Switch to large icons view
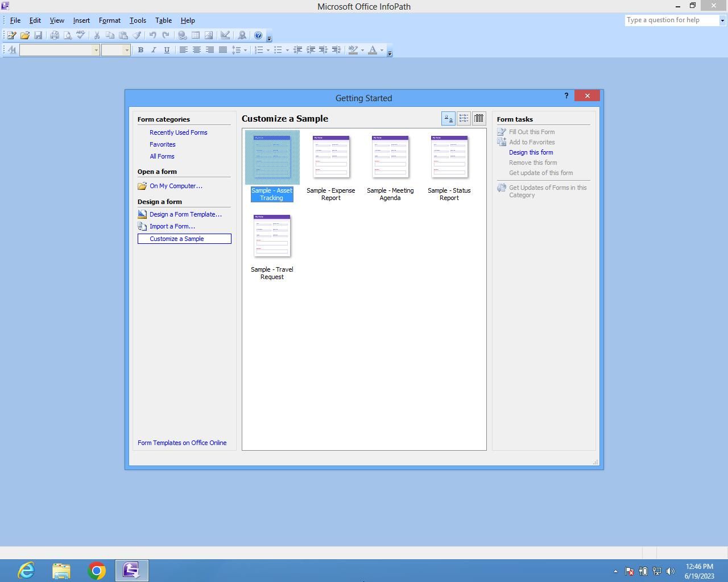728x582 pixels. [x=448, y=118]
